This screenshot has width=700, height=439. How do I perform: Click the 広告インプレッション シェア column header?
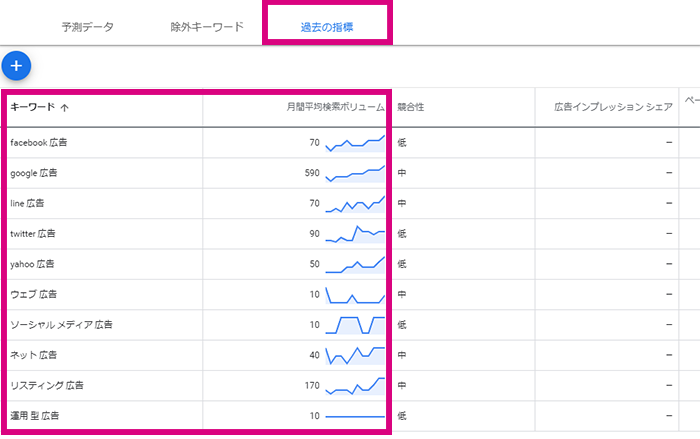pos(613,107)
